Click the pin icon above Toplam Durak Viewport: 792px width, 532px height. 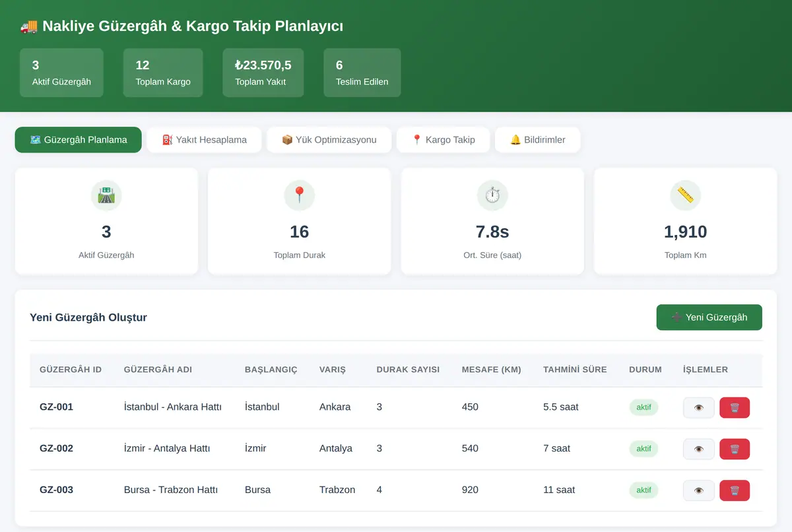[x=299, y=195]
